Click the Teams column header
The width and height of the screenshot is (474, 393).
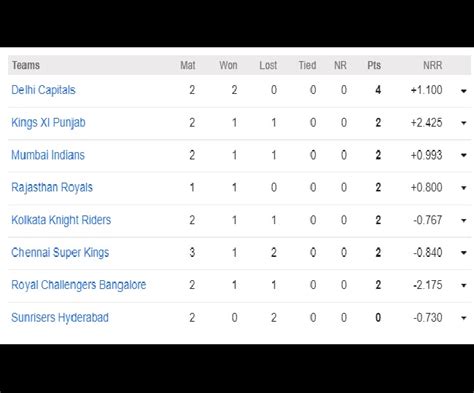pos(26,65)
